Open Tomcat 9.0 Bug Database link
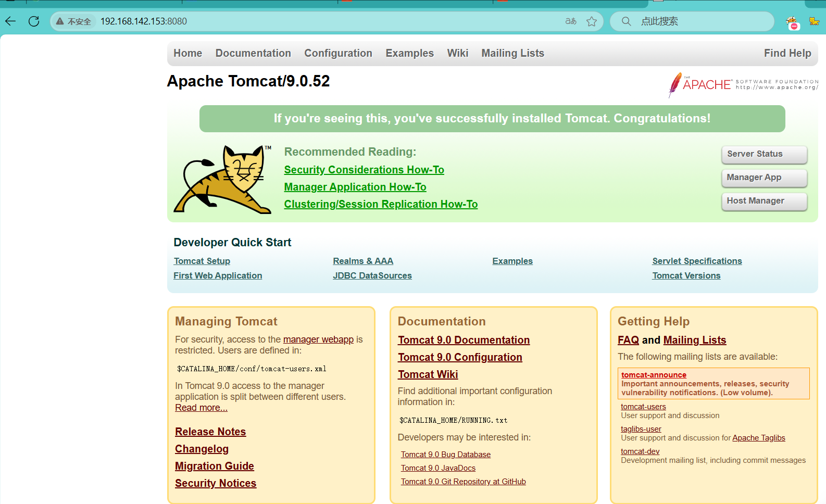The height and width of the screenshot is (504, 826). point(446,455)
